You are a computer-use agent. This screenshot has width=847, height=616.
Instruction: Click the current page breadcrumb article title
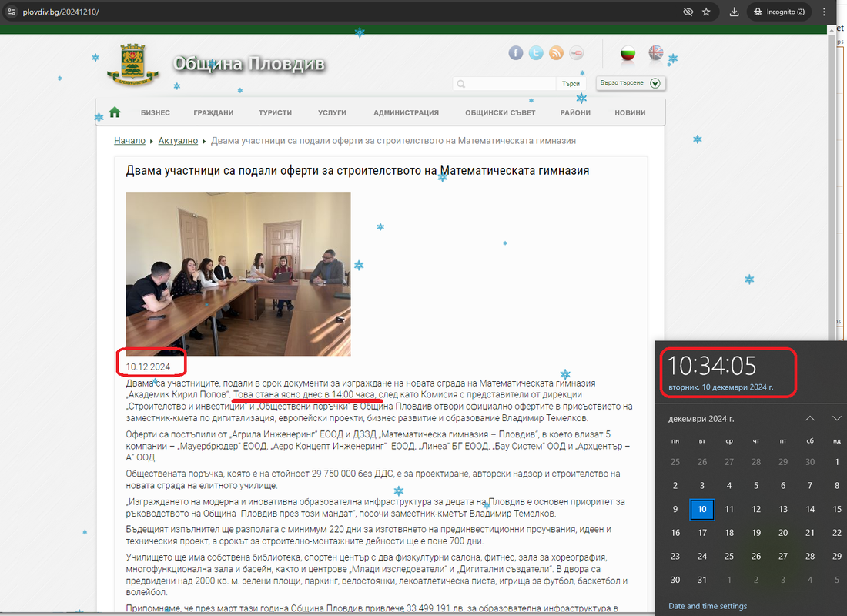click(393, 140)
